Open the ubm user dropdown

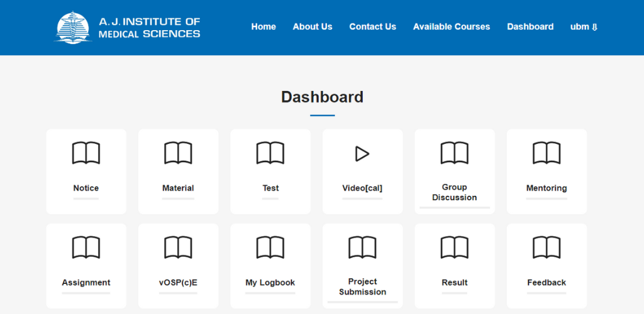pos(584,26)
